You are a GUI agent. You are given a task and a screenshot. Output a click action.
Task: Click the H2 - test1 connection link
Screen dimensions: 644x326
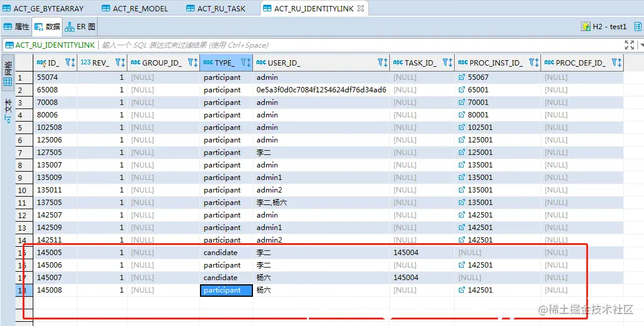coord(604,27)
